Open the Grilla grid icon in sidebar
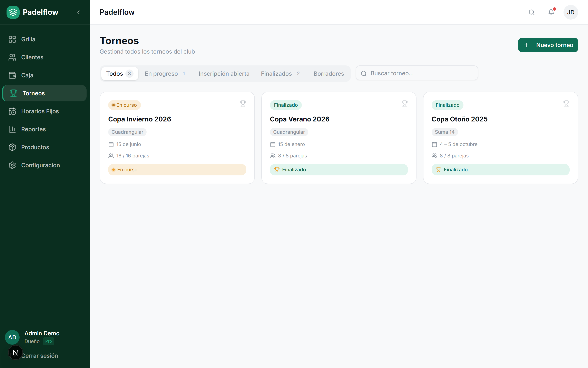 pos(12,39)
